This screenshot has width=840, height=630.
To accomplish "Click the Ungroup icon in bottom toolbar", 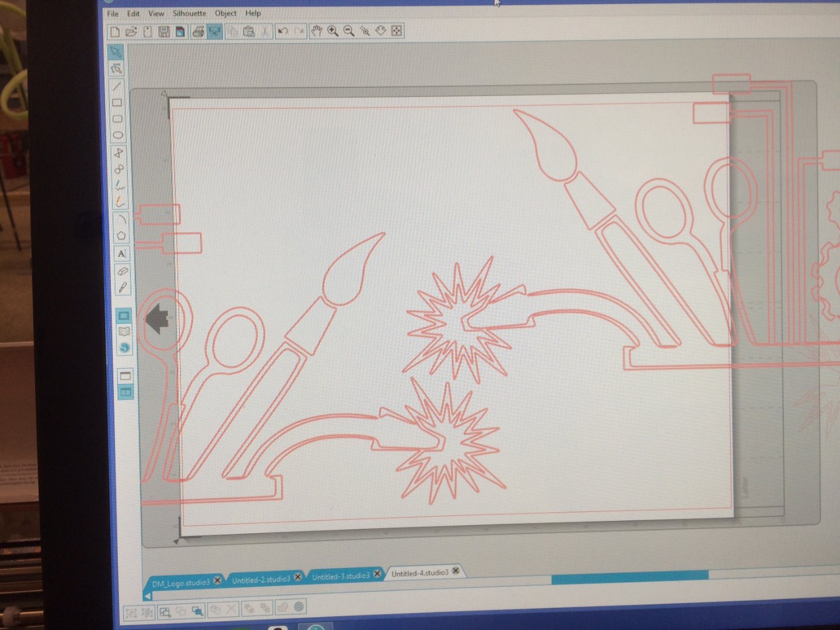I will coord(148,612).
